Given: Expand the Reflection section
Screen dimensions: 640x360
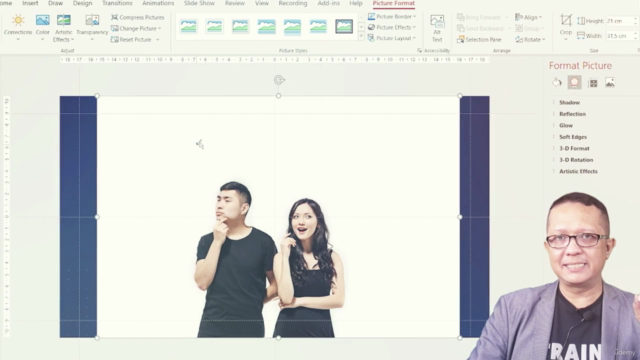Looking at the screenshot, I should tap(572, 114).
